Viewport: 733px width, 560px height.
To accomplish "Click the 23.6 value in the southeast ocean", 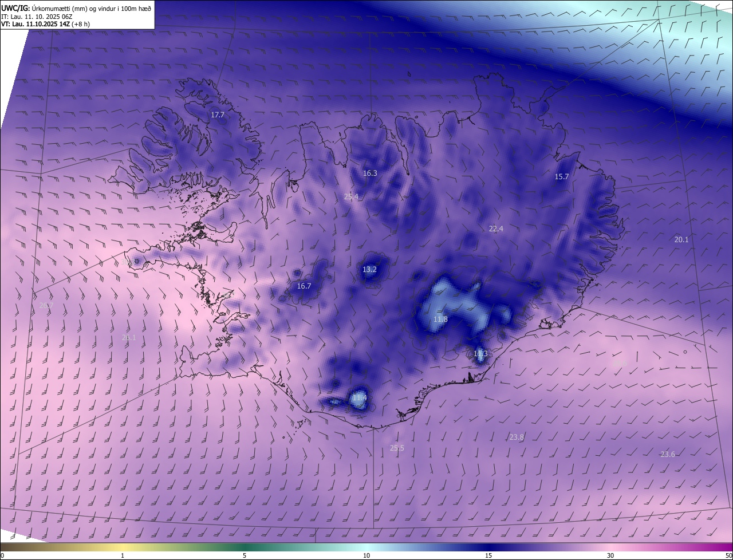I will pos(668,455).
